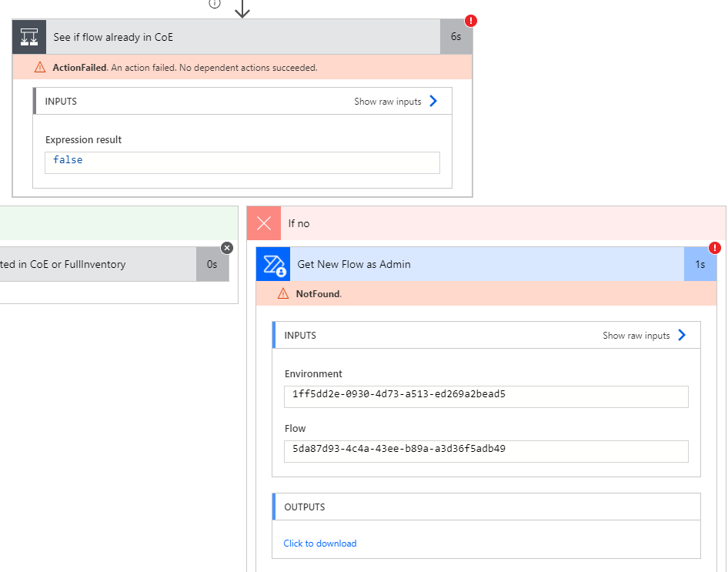Dismiss the "CoE or FullInventory" action with its X
The height and width of the screenshot is (572, 728).
tap(226, 248)
